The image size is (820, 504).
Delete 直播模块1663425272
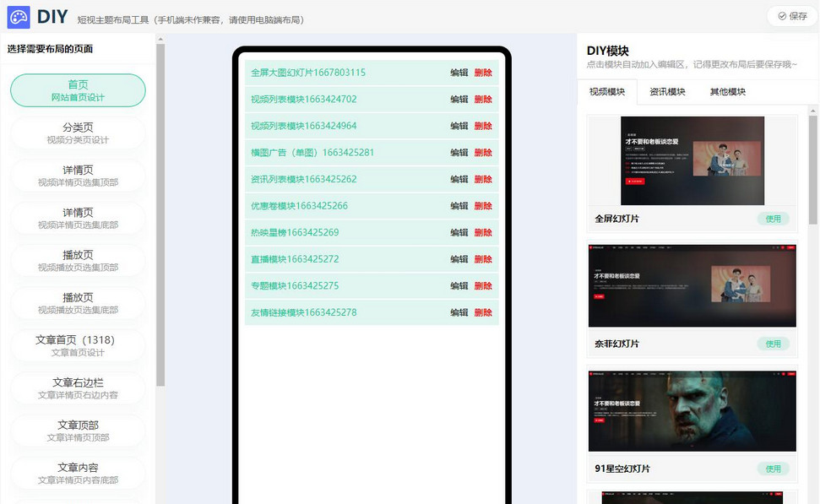click(x=483, y=259)
